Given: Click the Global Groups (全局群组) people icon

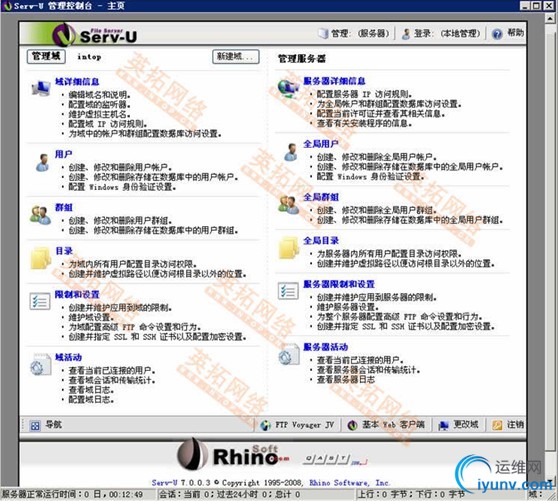Looking at the screenshot, I should (288, 205).
